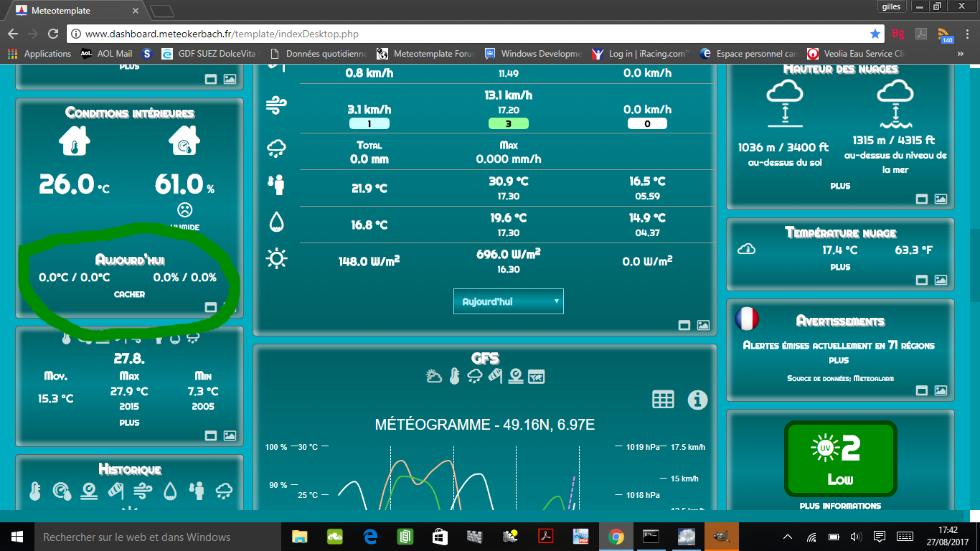
Task: Hide details with CACHER in Conditions intérieures
Action: pyautogui.click(x=129, y=294)
